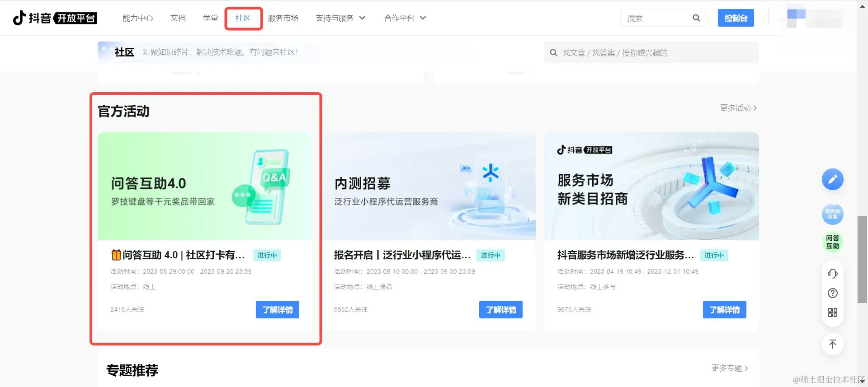Open the 更多专题 link
This screenshot has height=387, width=868.
[x=730, y=368]
